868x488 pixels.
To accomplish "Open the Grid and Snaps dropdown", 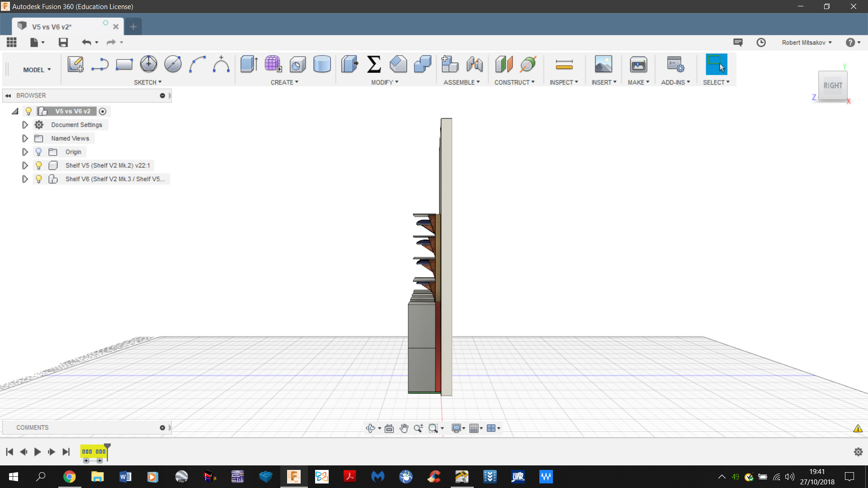I will [476, 428].
